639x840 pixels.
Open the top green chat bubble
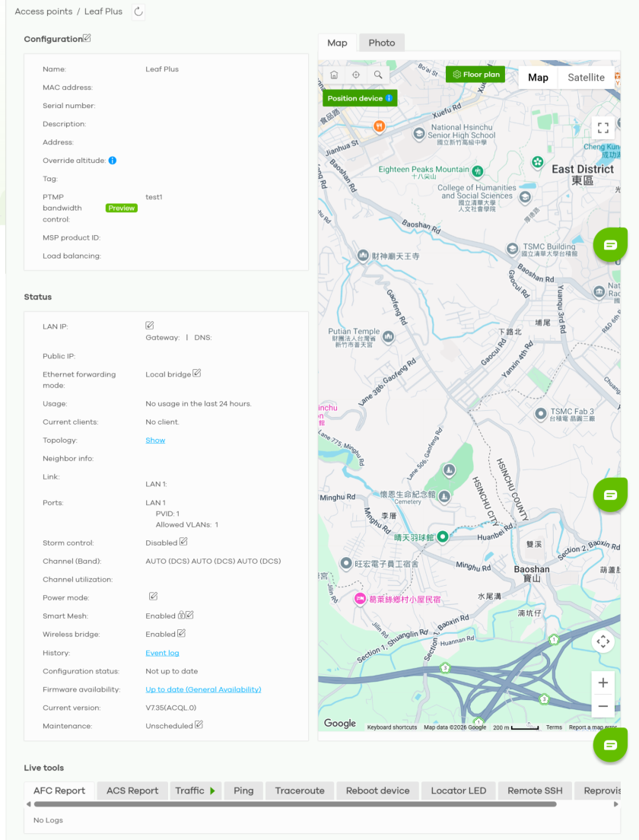(610, 245)
